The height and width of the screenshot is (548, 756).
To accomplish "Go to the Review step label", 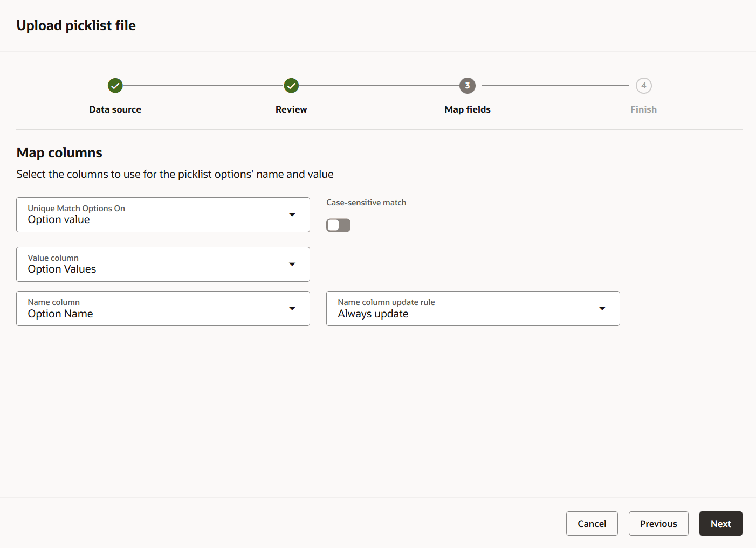I will [x=291, y=109].
